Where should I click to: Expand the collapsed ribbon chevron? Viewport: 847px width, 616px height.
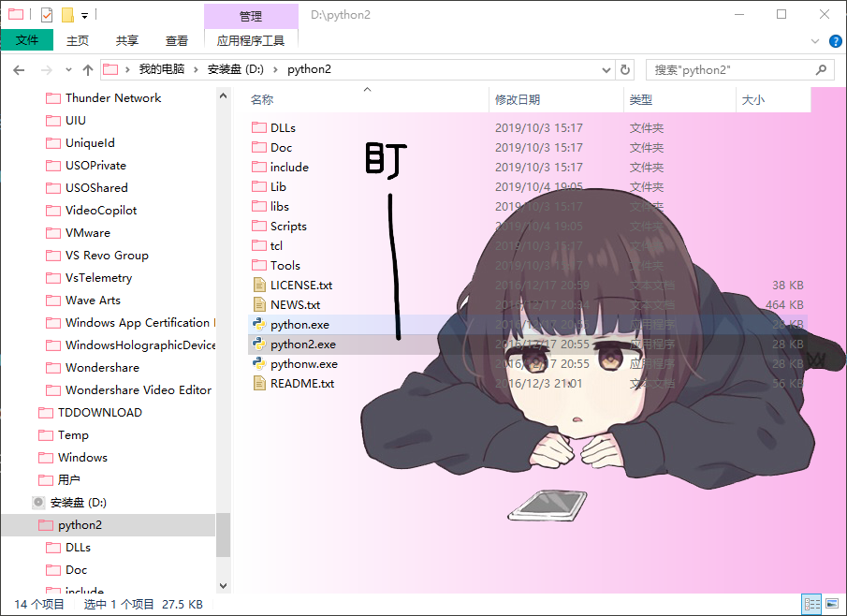pos(815,41)
